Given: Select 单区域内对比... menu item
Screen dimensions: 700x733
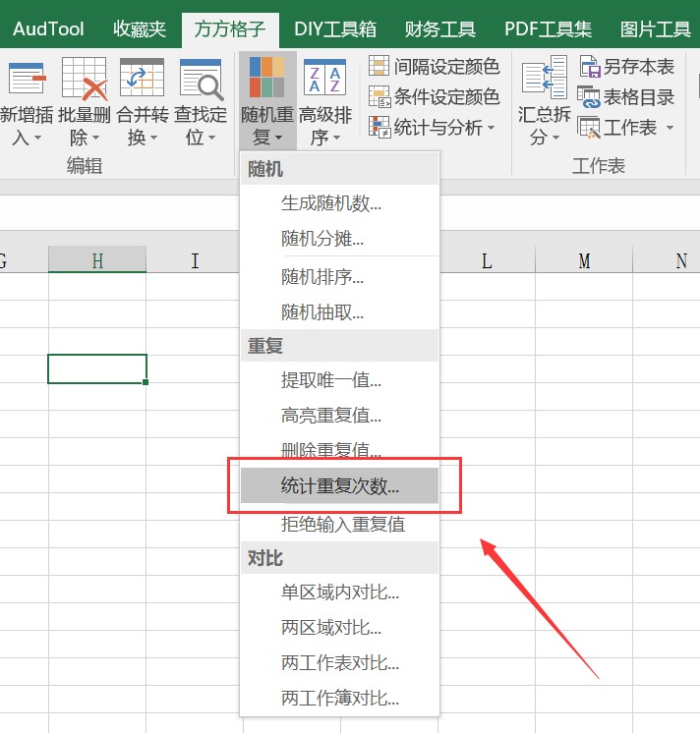Looking at the screenshot, I should coord(340,592).
